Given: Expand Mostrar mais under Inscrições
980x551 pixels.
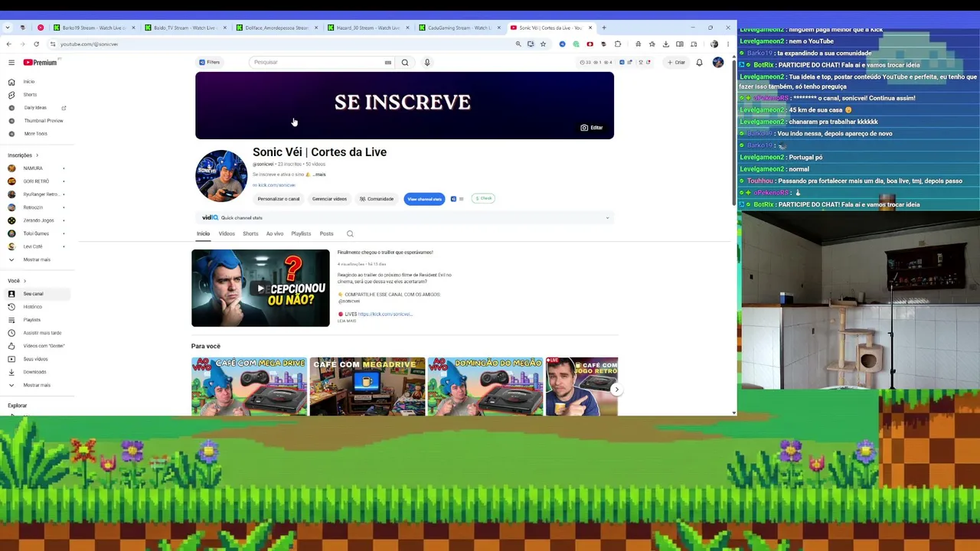Looking at the screenshot, I should click(x=37, y=259).
